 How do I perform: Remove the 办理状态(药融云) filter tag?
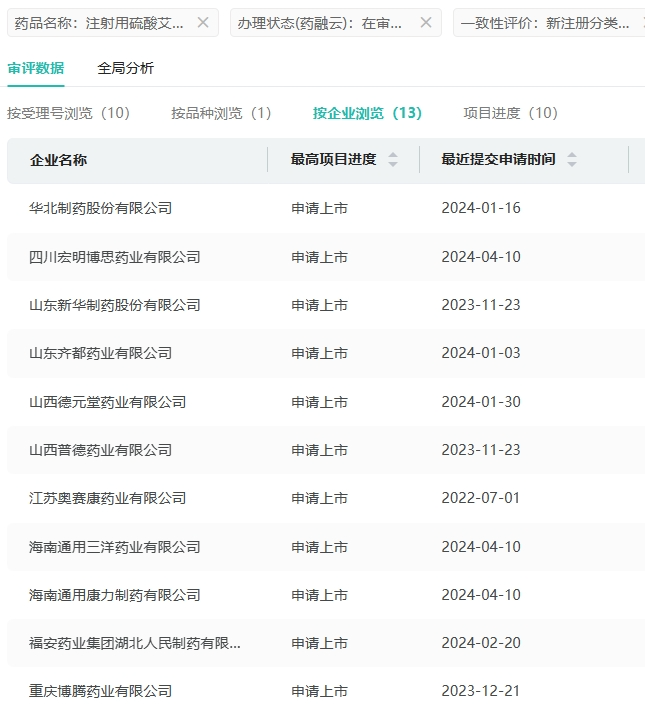coord(425,22)
